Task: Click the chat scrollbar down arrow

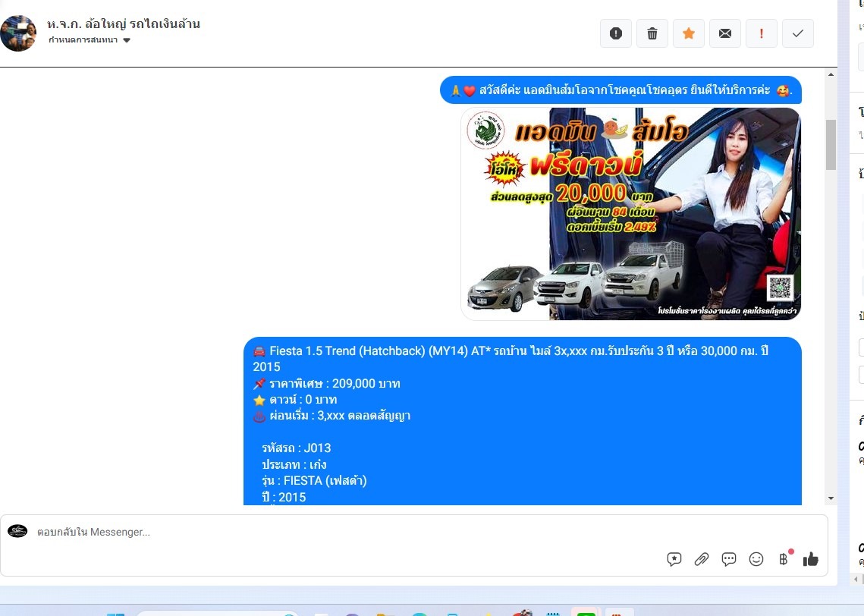Action: [831, 498]
